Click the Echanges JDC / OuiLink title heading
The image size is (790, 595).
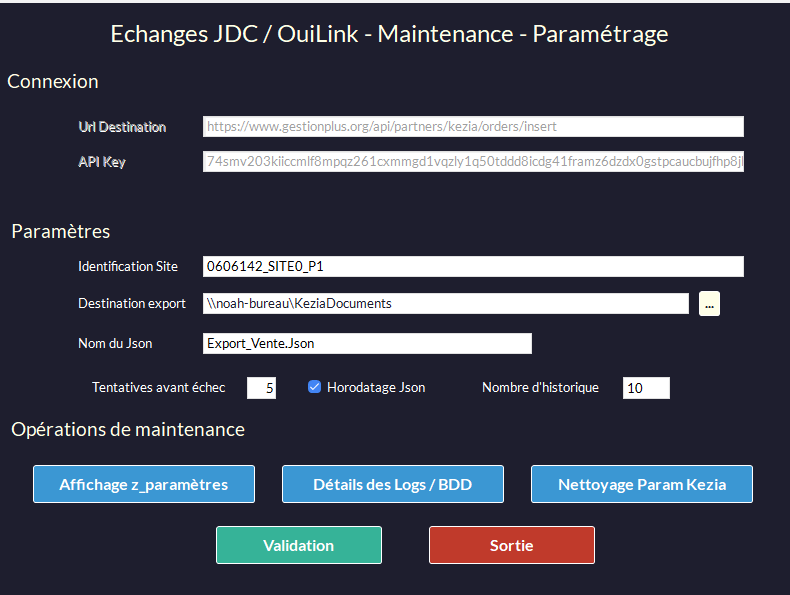[x=389, y=34]
